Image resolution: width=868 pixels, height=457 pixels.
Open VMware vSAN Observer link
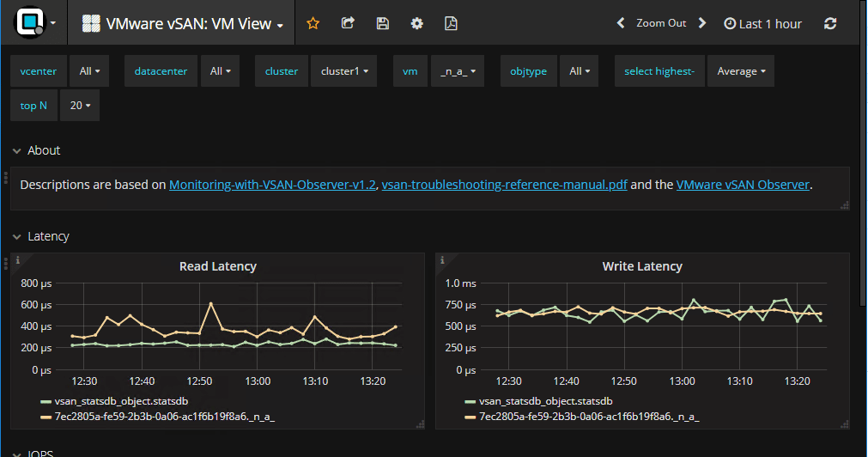743,185
